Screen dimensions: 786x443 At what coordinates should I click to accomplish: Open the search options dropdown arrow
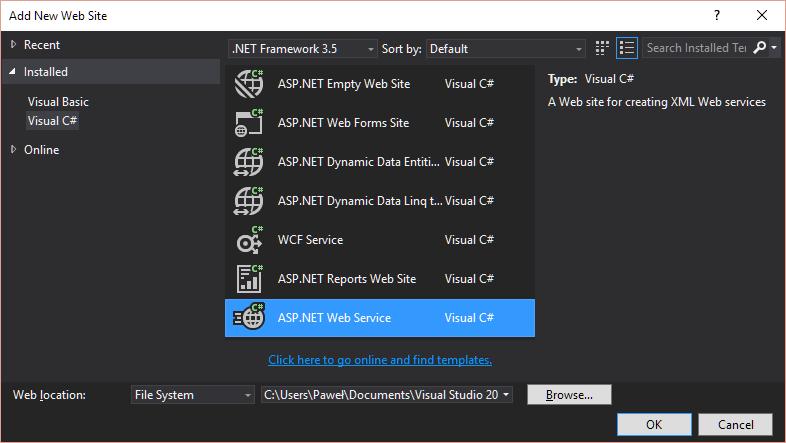point(774,48)
